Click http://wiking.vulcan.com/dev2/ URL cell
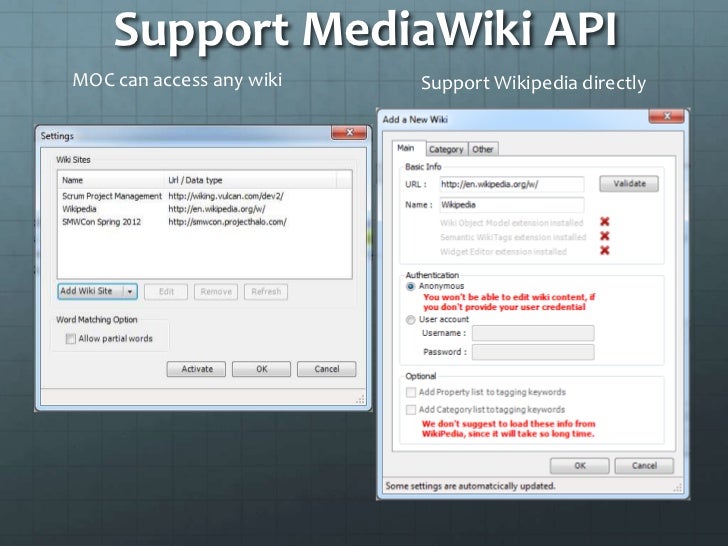The image size is (728, 546). click(x=226, y=196)
